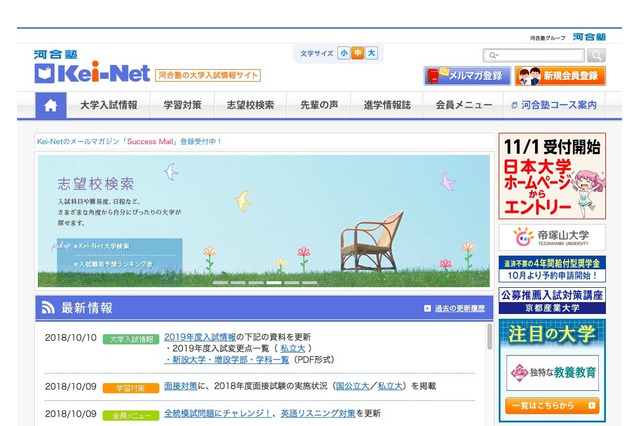Click the 会員メニュー green tag
The width and height of the screenshot is (640, 426).
pyautogui.click(x=131, y=415)
